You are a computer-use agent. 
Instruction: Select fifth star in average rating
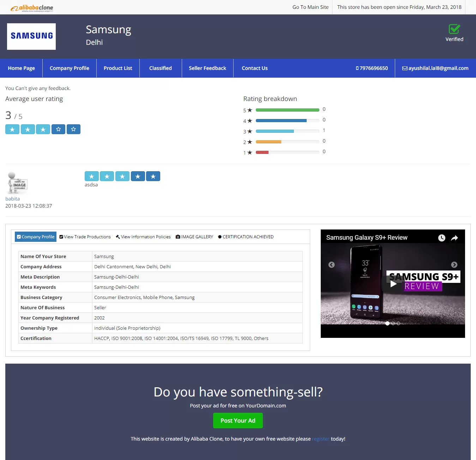click(x=73, y=129)
